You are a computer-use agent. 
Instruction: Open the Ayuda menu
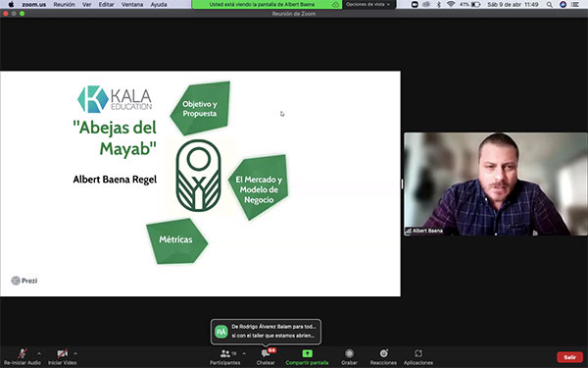point(159,5)
